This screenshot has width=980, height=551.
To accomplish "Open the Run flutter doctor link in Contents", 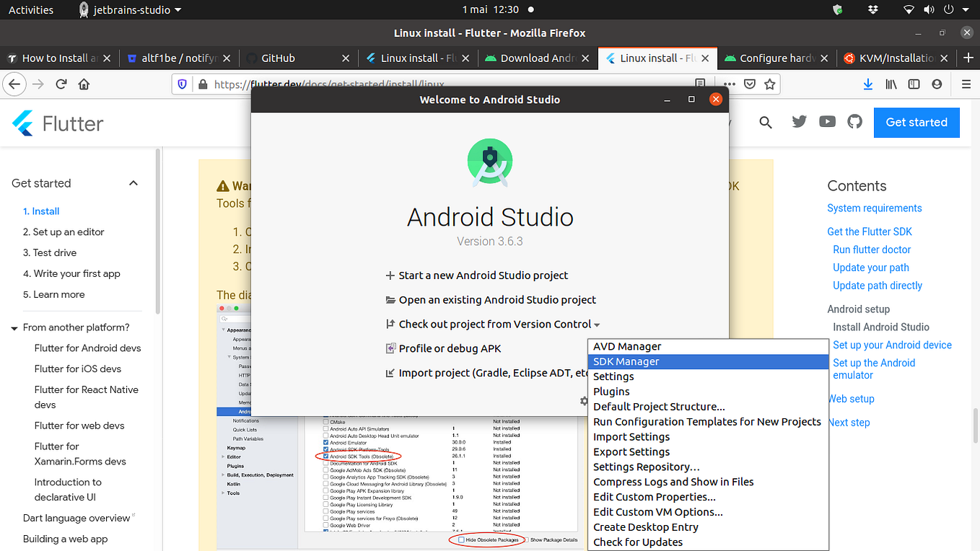I will point(871,249).
